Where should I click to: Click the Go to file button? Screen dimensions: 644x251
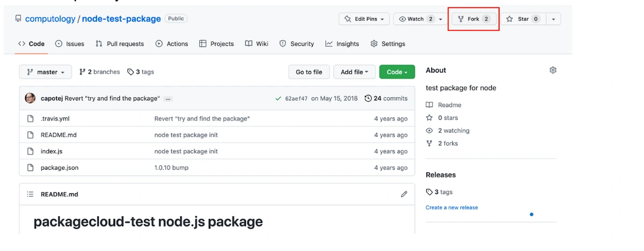click(309, 72)
